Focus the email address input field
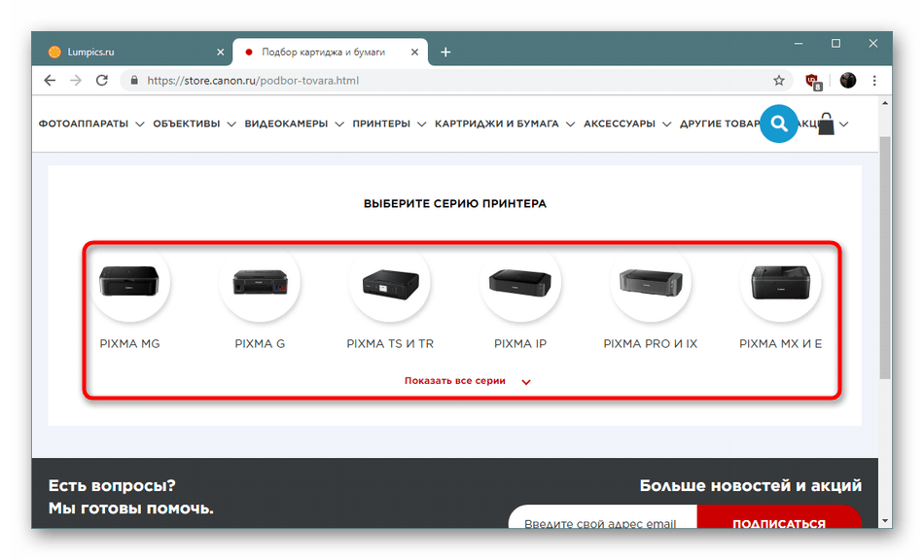 pyautogui.click(x=603, y=517)
